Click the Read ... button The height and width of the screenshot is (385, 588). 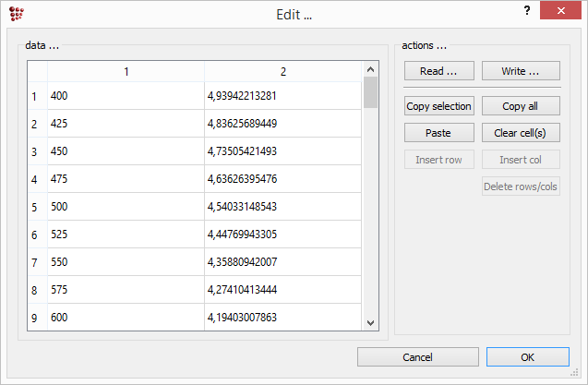438,71
